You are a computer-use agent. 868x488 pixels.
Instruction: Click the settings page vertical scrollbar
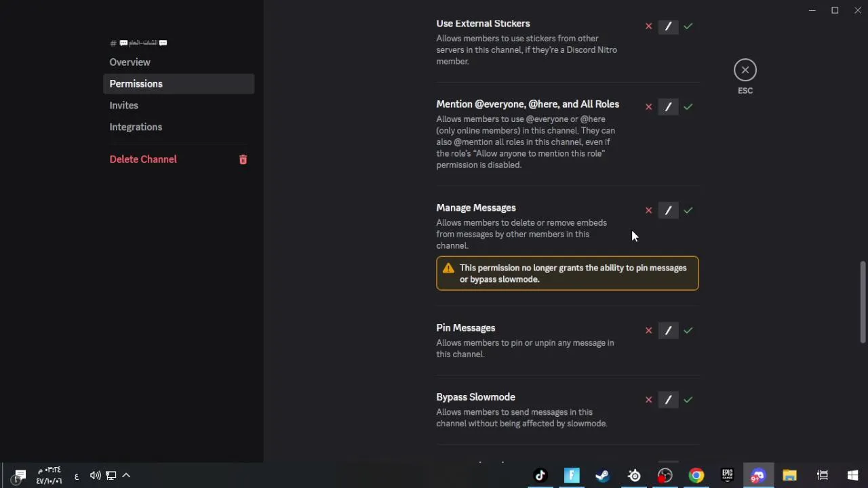click(x=863, y=302)
